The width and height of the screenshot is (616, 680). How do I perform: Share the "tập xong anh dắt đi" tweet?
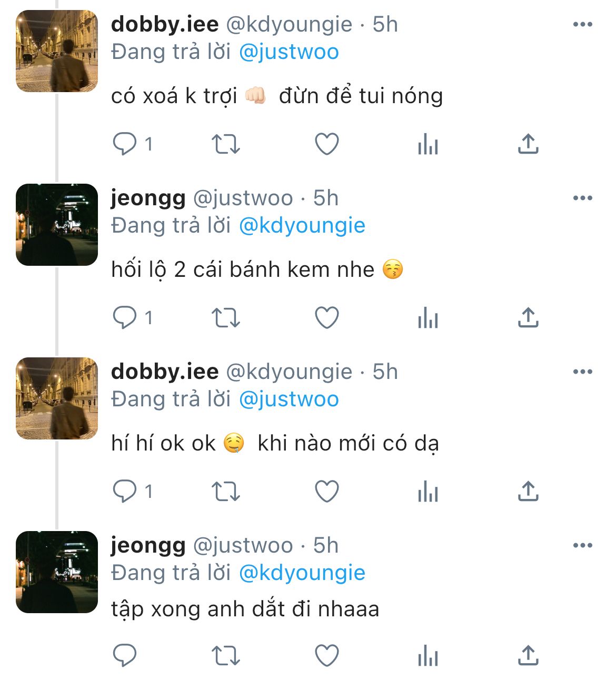click(x=528, y=655)
